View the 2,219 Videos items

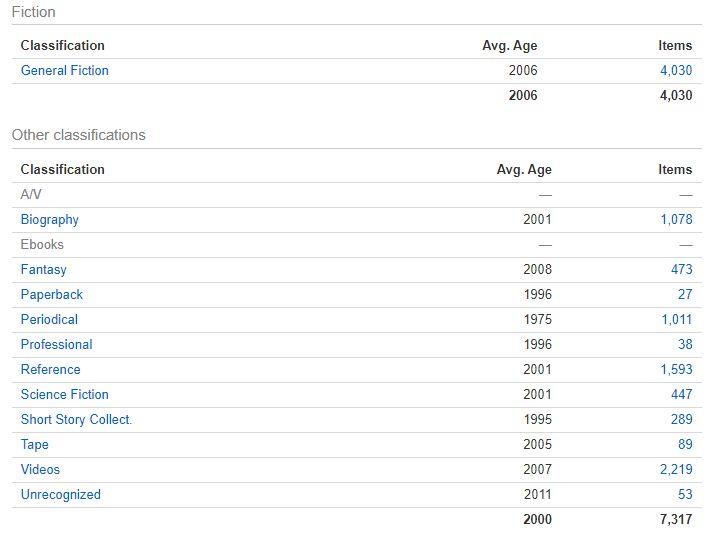675,470
